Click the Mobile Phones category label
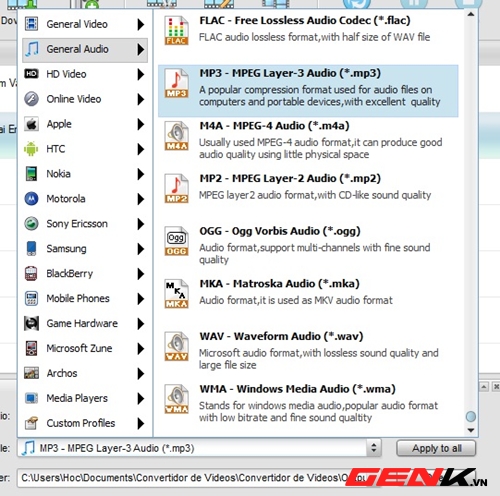The width and height of the screenshot is (500, 496). [78, 298]
